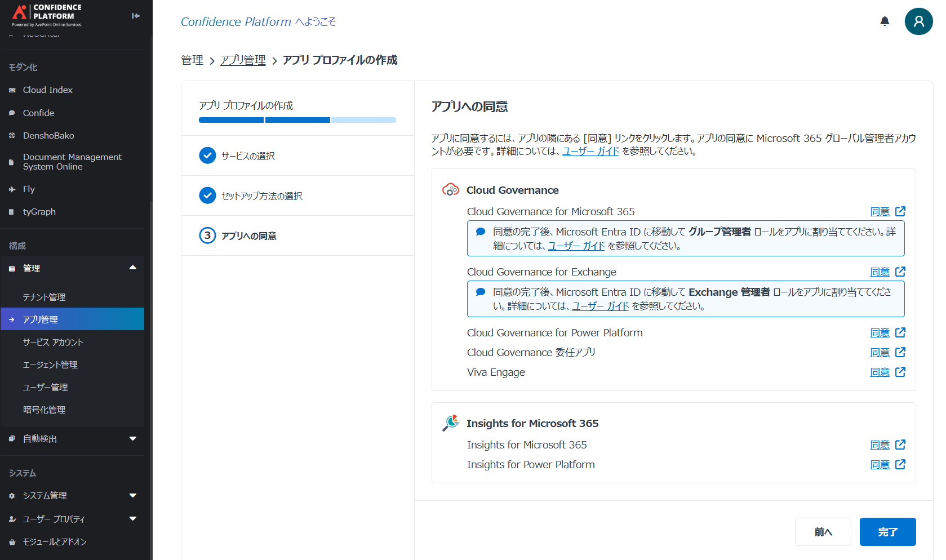Click the Confidence Platform へようこそ title
The height and width of the screenshot is (560, 946).
[x=258, y=21]
